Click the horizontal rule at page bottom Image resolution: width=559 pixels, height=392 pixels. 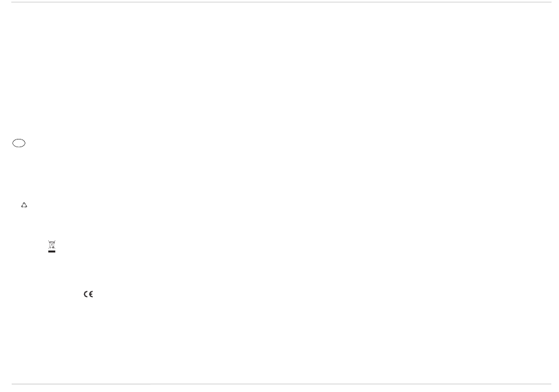(x=281, y=384)
